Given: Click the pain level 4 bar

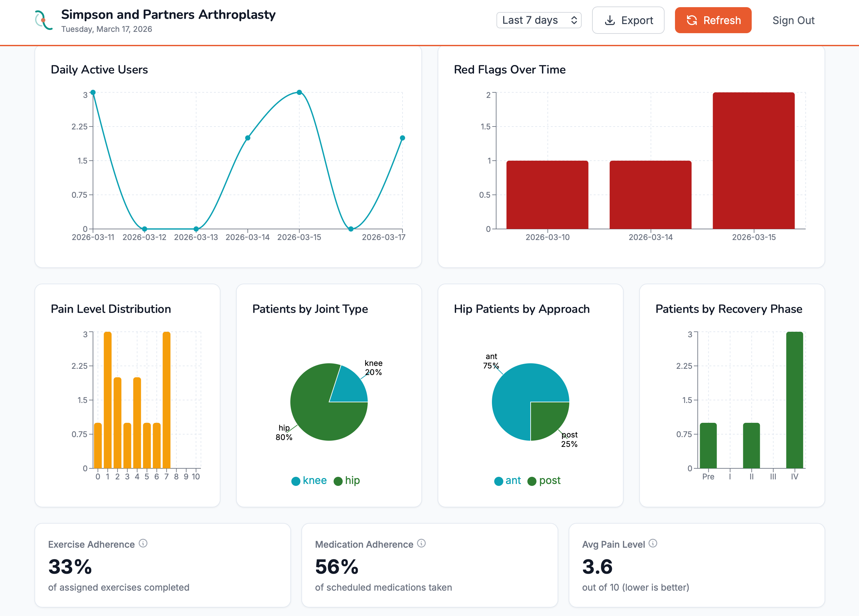Looking at the screenshot, I should pyautogui.click(x=137, y=423).
